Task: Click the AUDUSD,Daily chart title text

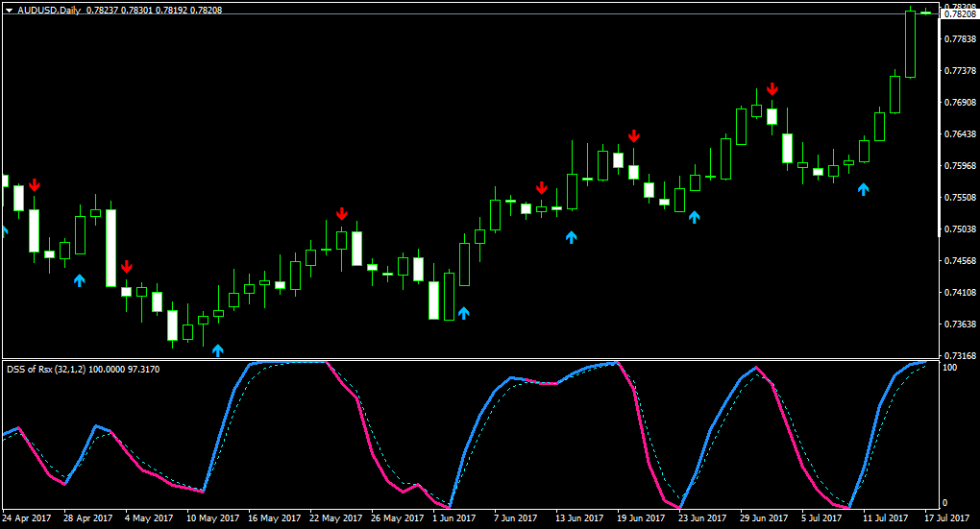Action: click(x=49, y=10)
